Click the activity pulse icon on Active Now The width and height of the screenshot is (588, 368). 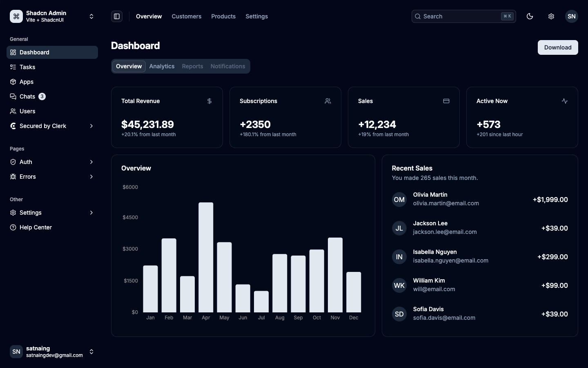[565, 101]
